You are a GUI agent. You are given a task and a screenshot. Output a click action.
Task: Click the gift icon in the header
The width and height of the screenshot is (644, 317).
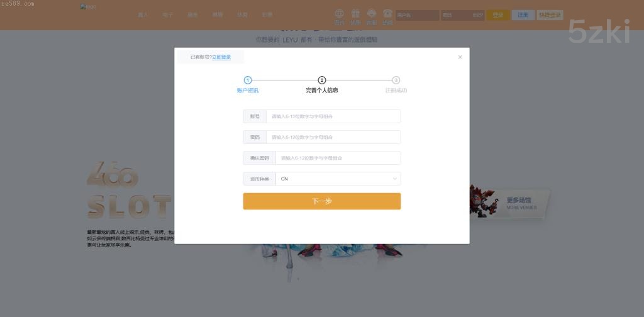point(355,13)
